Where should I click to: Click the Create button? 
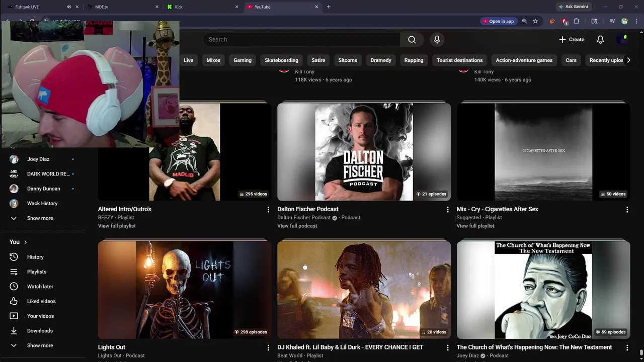572,40
